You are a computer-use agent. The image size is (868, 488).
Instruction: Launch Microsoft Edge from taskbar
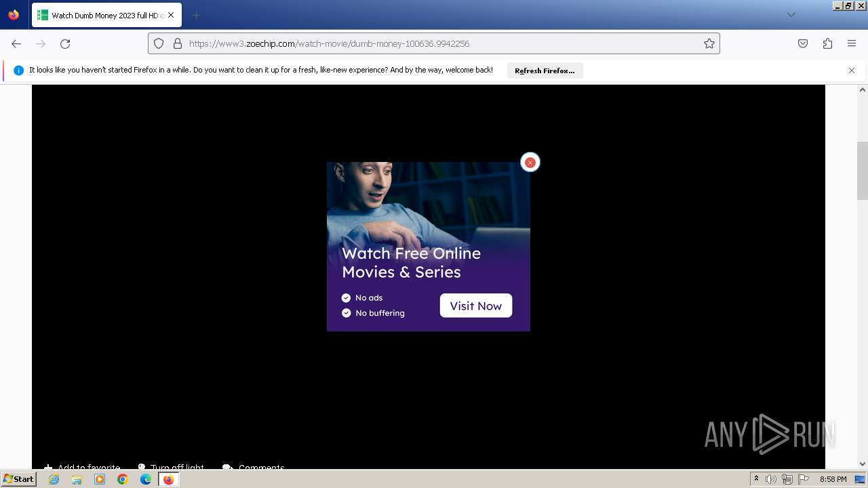coord(146,479)
